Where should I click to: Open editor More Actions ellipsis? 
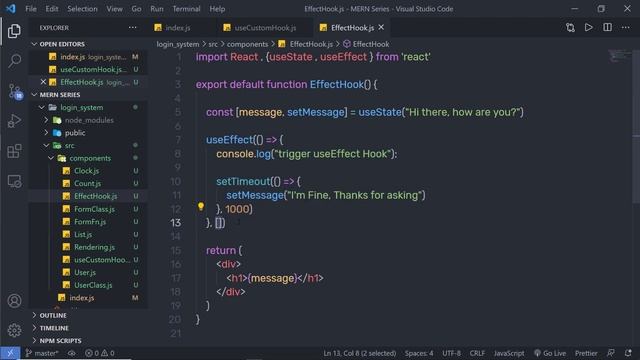click(x=626, y=27)
